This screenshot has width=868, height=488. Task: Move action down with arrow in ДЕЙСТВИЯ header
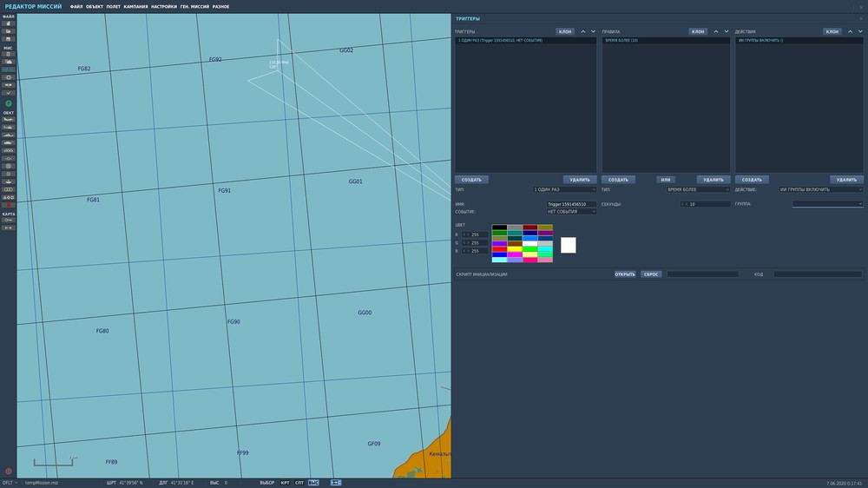(x=860, y=31)
